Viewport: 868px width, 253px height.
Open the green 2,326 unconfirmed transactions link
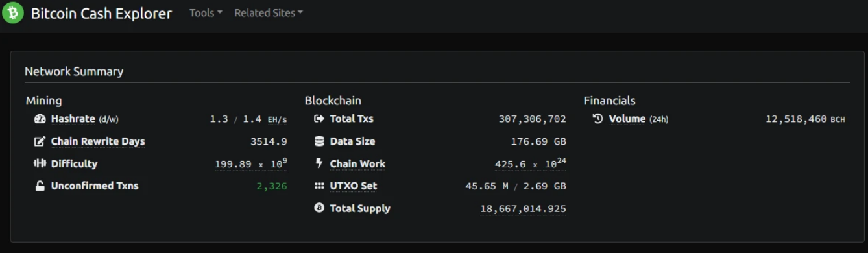[272, 186]
